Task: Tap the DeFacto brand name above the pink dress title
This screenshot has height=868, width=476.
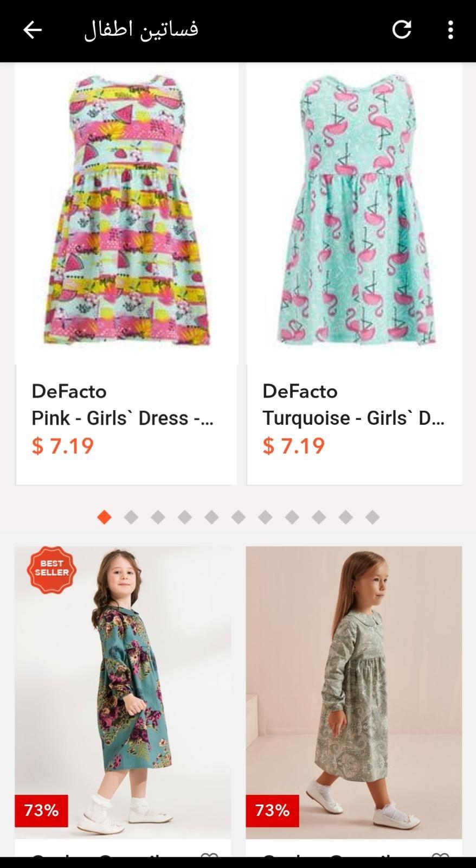Action: [x=69, y=391]
